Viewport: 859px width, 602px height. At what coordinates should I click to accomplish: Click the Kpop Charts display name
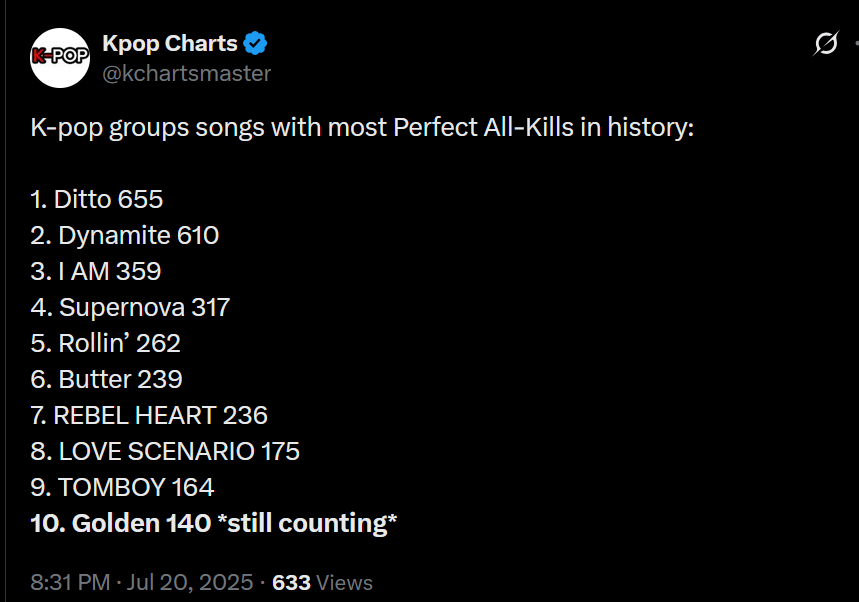tap(170, 44)
